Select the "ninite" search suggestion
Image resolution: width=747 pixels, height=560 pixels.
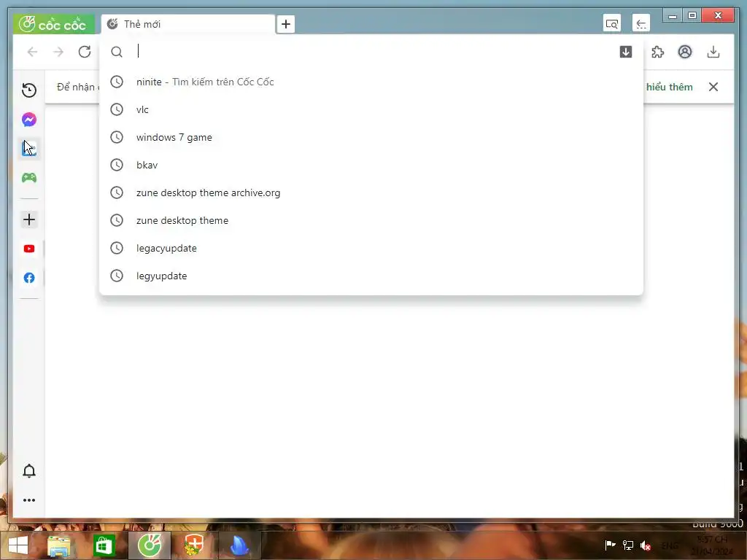[371, 82]
